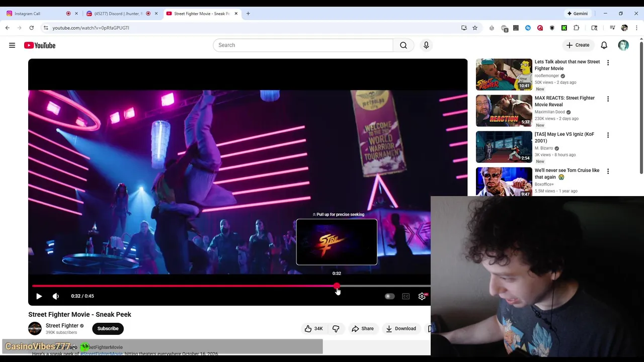Click the seek preview thumbnail
This screenshot has width=644, height=362.
(x=337, y=242)
